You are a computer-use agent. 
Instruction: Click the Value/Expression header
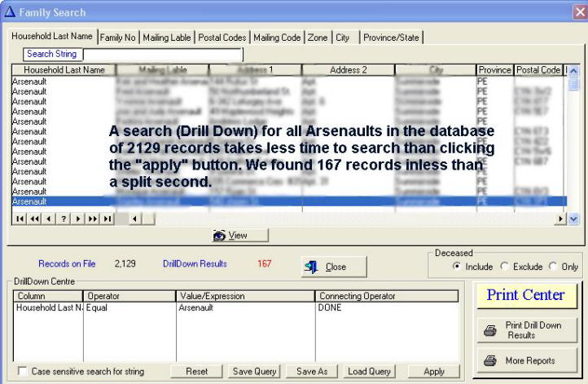(x=246, y=296)
